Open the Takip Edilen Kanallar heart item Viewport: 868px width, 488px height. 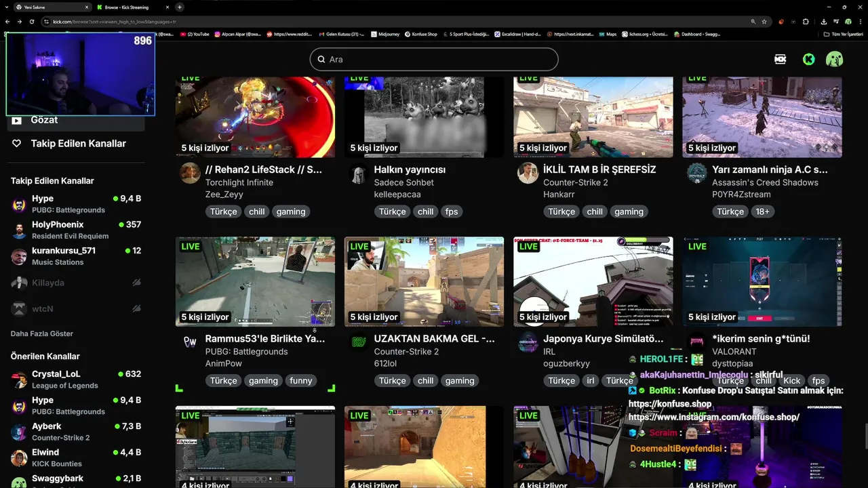coord(75,144)
